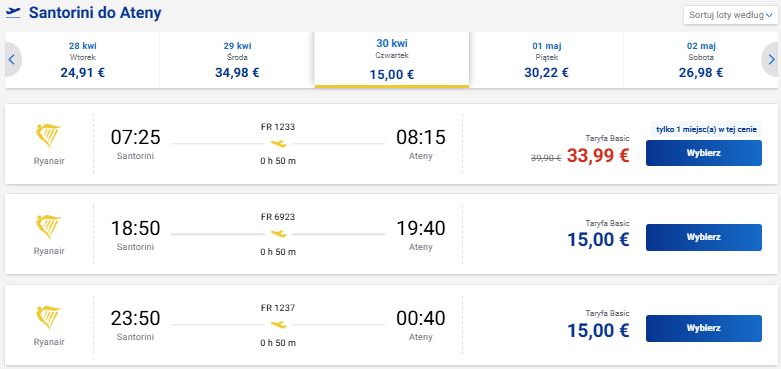Viewport: 781px width, 369px height.
Task: Select the 30 kwi Czwartek date tab
Action: click(x=392, y=60)
